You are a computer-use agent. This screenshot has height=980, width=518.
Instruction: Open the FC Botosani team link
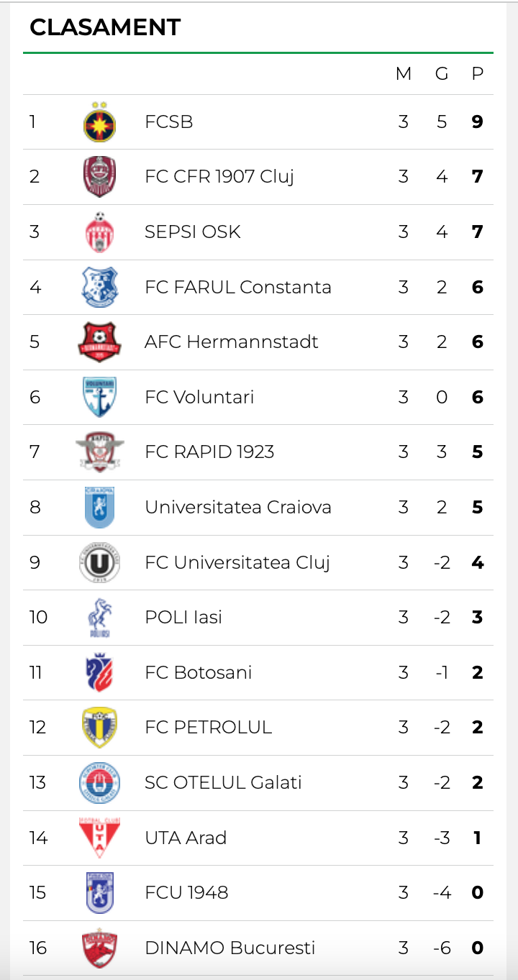[x=198, y=672]
